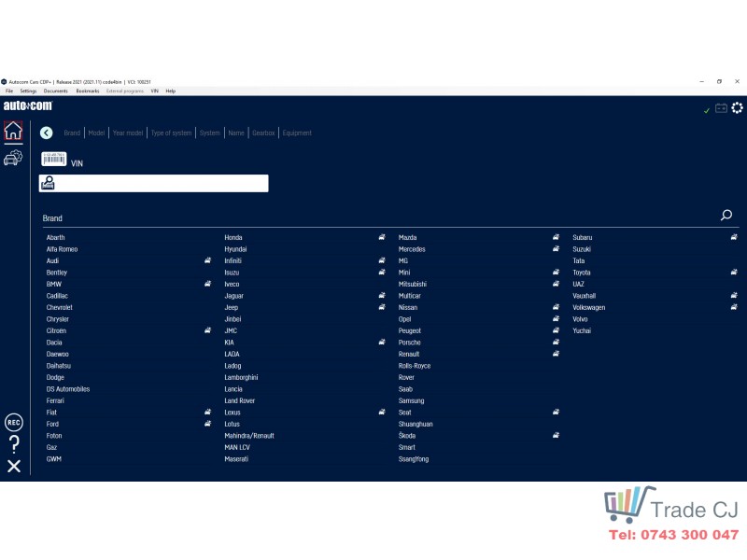Click the car icon next to Jaguar
Viewport: 747px width, 560px height.
382,296
